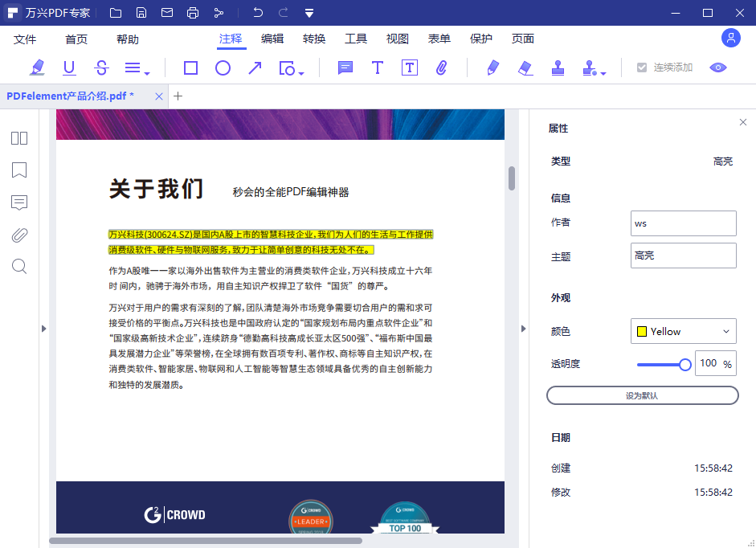Select the Eraser tool
Screen dimensions: 756x548
pyautogui.click(x=525, y=68)
